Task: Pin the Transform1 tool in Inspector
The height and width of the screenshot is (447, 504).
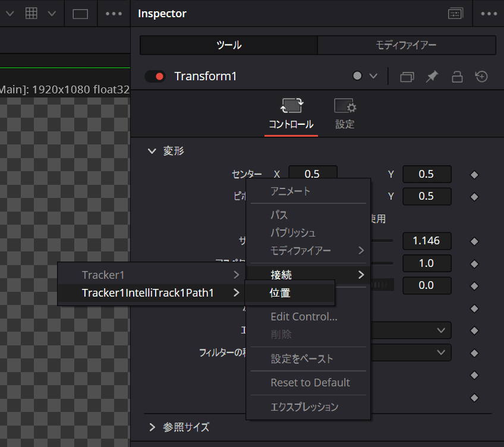Action: coord(432,77)
